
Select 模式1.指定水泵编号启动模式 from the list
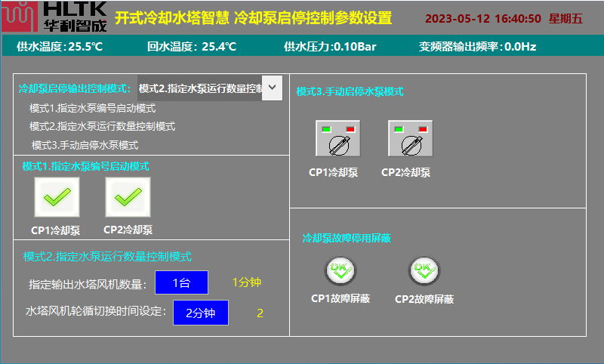coord(92,108)
